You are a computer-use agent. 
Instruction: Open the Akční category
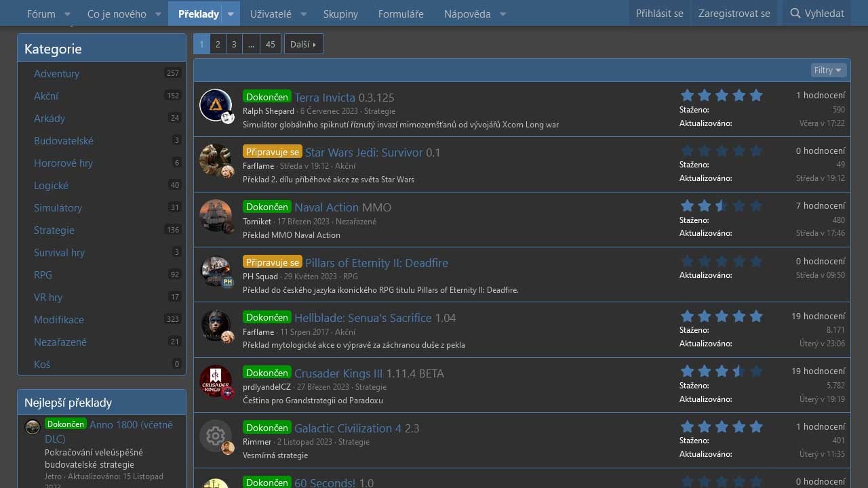pyautogui.click(x=46, y=96)
